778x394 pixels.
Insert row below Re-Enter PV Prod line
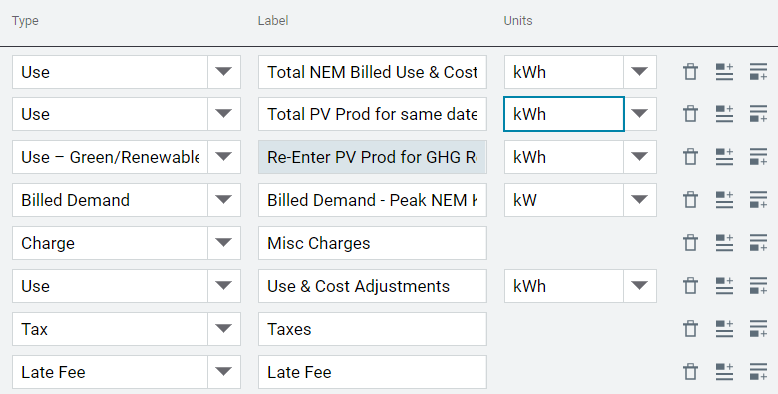click(x=758, y=157)
